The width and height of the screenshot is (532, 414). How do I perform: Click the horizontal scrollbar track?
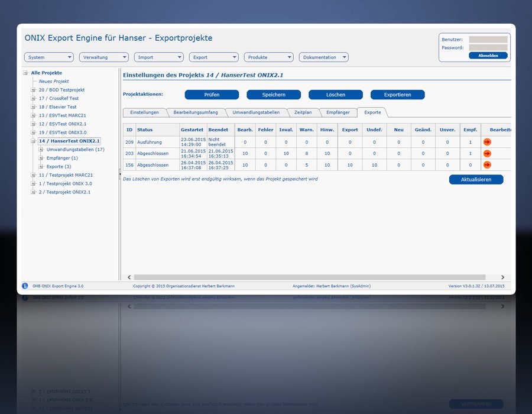point(309,277)
